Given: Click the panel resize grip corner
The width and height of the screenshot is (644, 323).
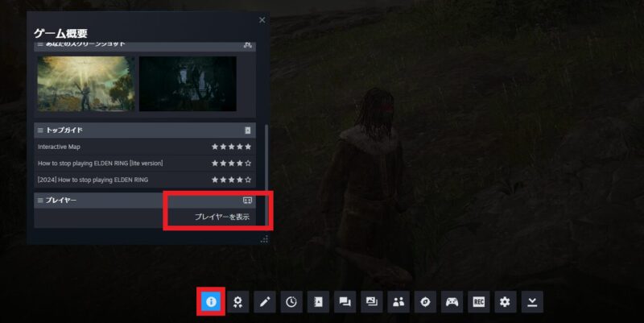Looking at the screenshot, I should [264, 238].
